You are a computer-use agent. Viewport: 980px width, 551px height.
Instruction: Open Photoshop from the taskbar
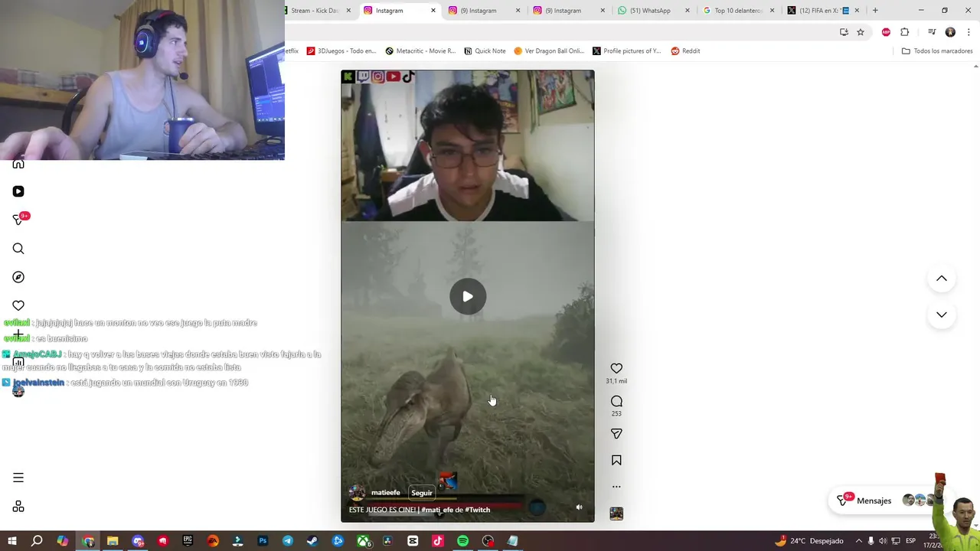coord(263,541)
